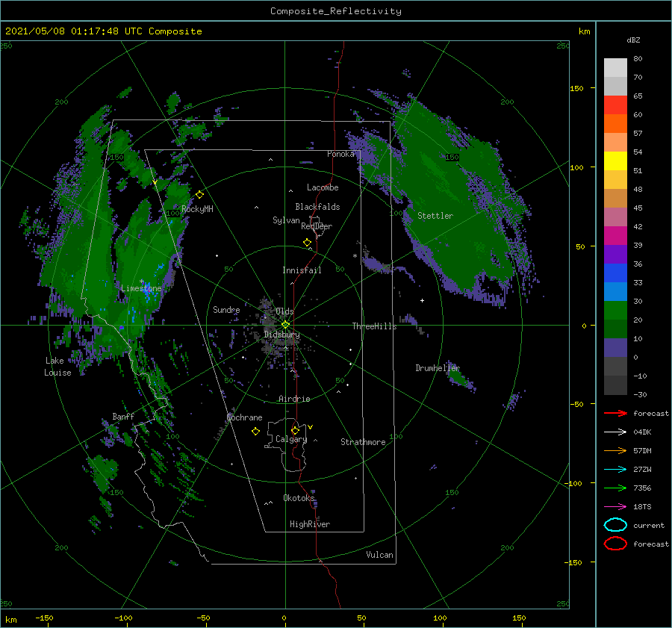Click the HighRiver label

click(x=310, y=524)
